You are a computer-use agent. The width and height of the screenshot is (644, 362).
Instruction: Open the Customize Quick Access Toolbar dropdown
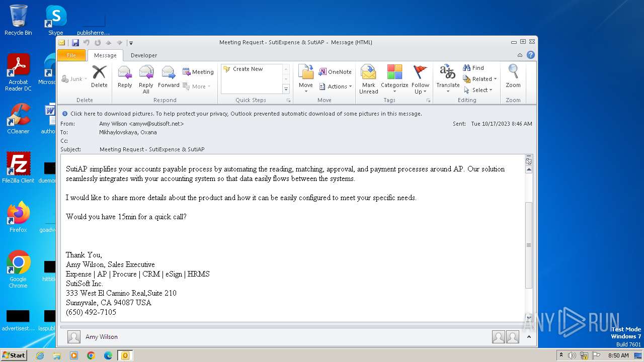(x=131, y=43)
